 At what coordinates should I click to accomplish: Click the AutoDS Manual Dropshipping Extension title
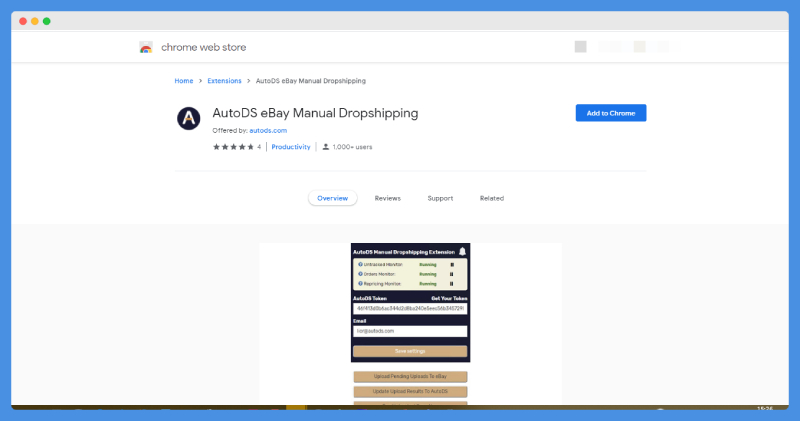click(x=404, y=252)
